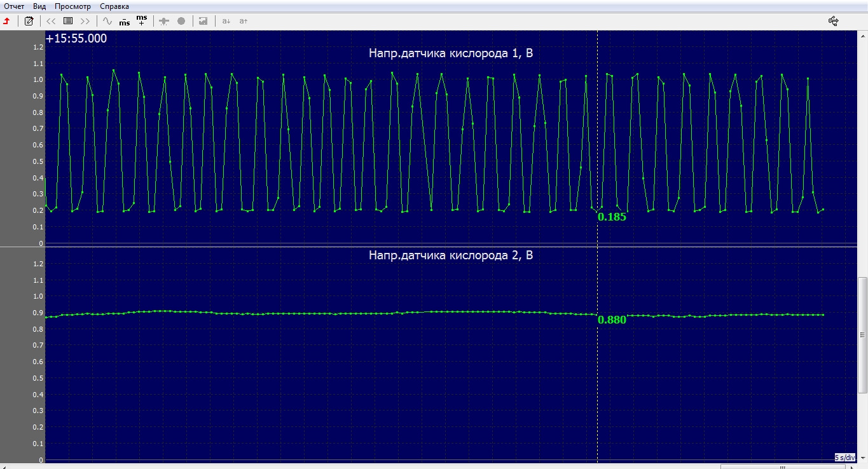The image size is (868, 469).
Task: Select the sine waveform icon
Action: point(107,21)
